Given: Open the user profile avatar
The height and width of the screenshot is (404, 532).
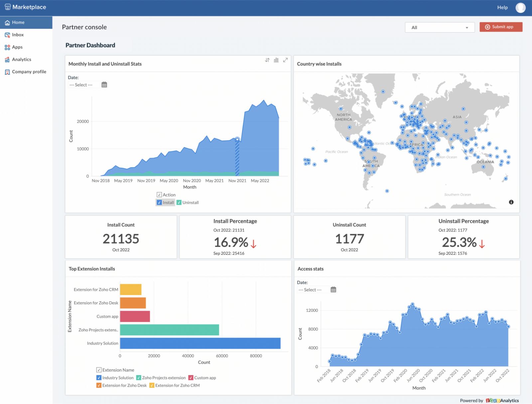Looking at the screenshot, I should click(x=520, y=7).
